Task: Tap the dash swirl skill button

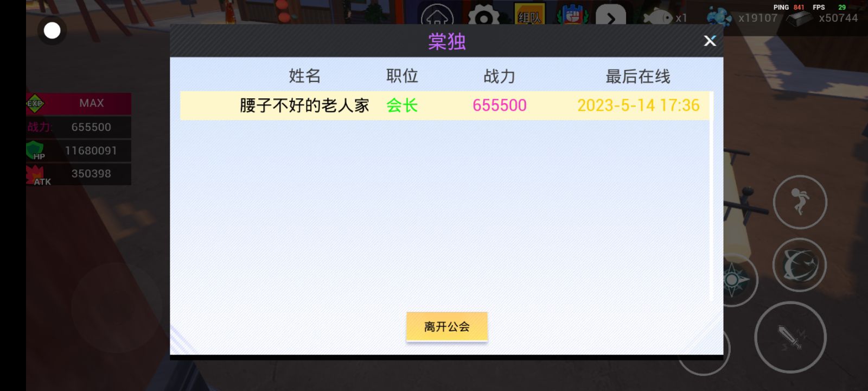Action: [x=800, y=265]
